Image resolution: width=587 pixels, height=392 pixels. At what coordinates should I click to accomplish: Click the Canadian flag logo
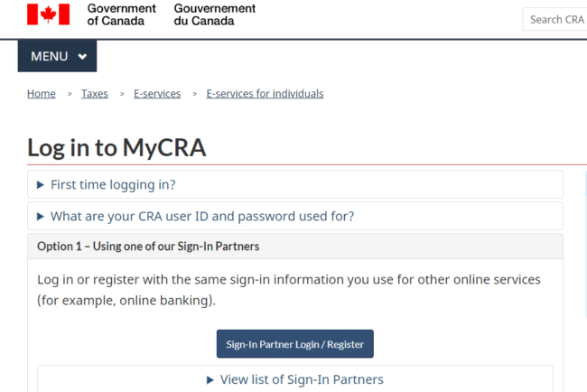pos(49,14)
